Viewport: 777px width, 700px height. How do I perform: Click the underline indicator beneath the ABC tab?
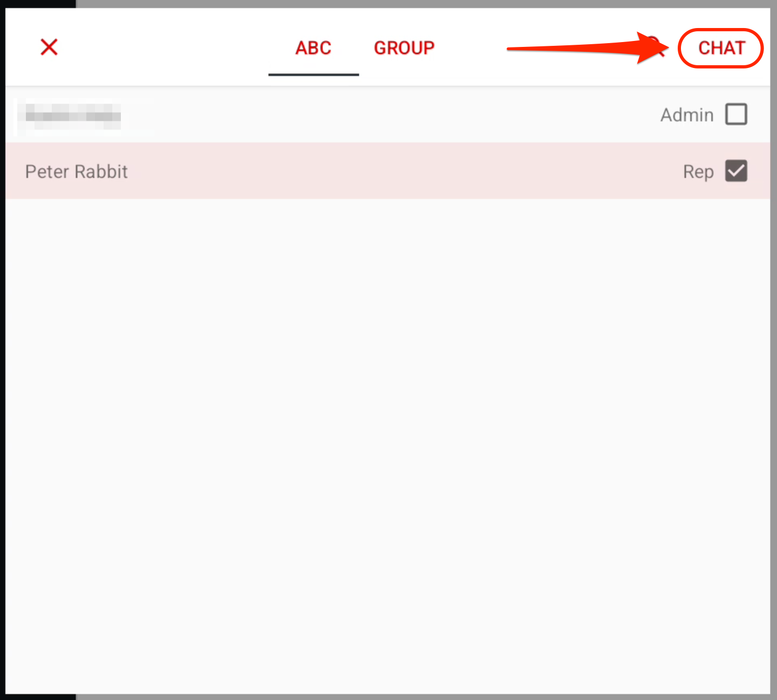pyautogui.click(x=313, y=74)
